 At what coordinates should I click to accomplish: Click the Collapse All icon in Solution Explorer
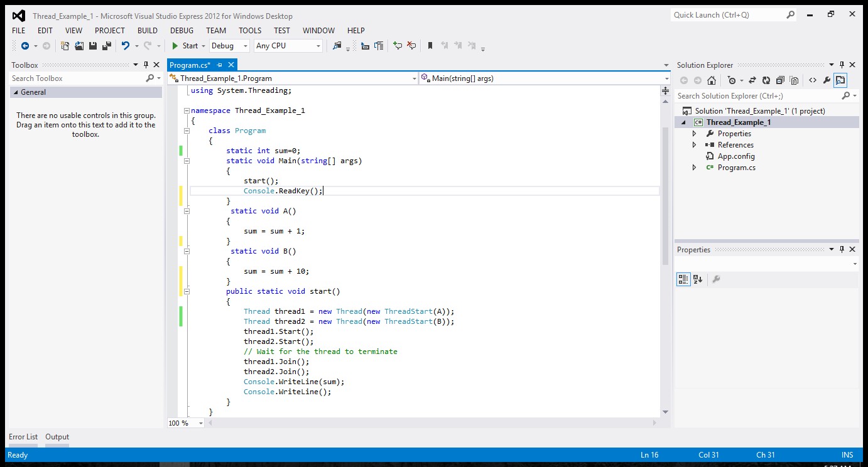[x=780, y=80]
